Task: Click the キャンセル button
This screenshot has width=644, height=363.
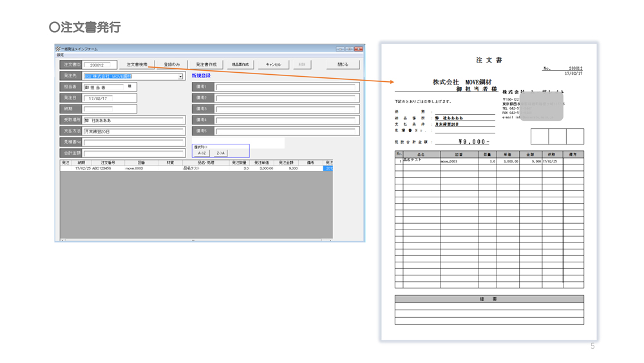Action: point(273,64)
